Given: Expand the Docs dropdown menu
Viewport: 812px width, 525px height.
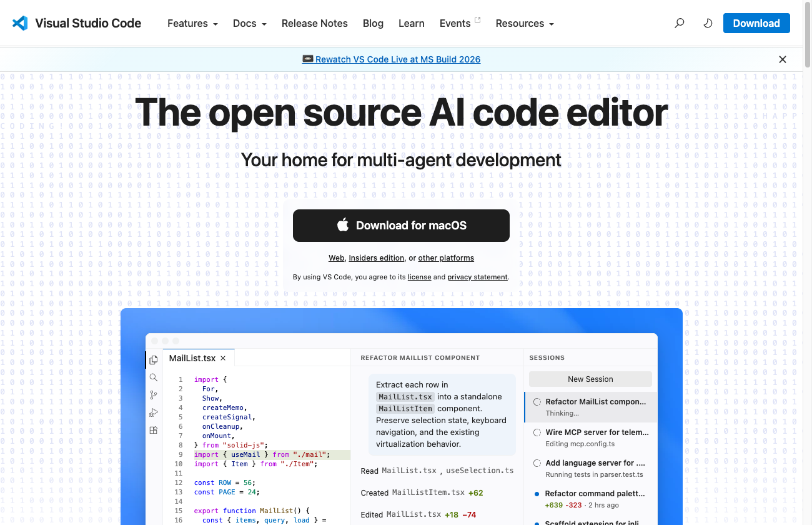Looking at the screenshot, I should pos(250,23).
